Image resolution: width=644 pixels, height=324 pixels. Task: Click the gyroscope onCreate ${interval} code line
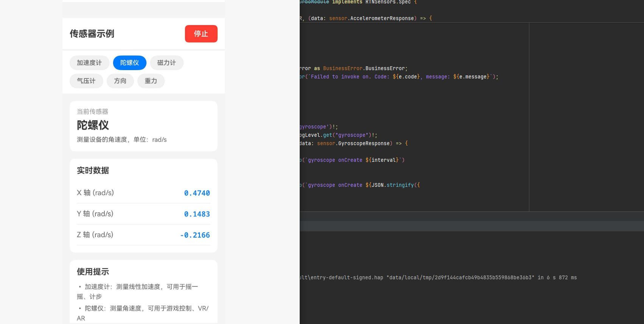pos(352,160)
